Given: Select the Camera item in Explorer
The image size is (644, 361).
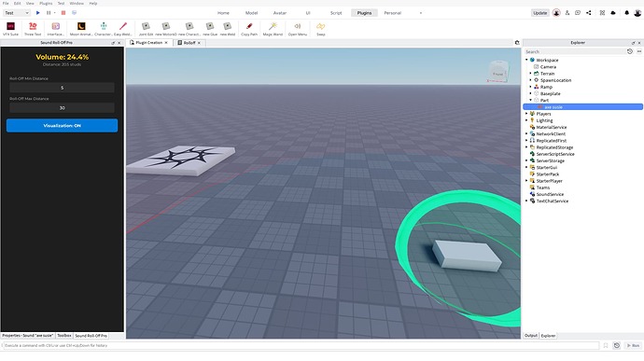Looking at the screenshot, I should click(x=548, y=66).
